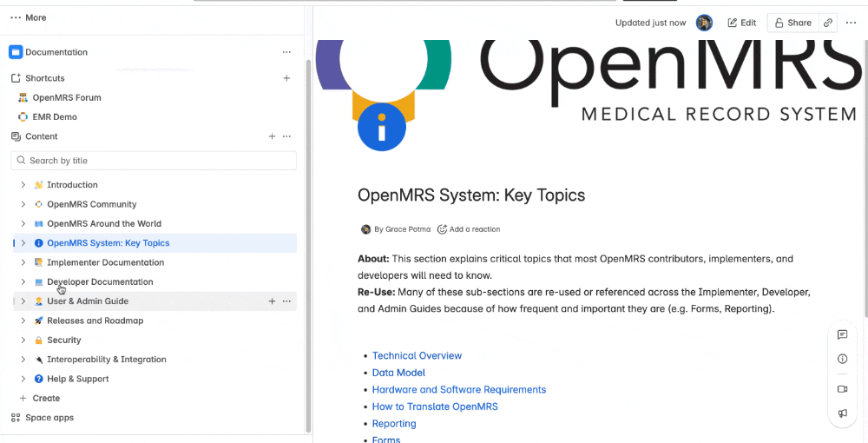Click Add a reaction
This screenshot has height=443, width=868.
click(469, 229)
